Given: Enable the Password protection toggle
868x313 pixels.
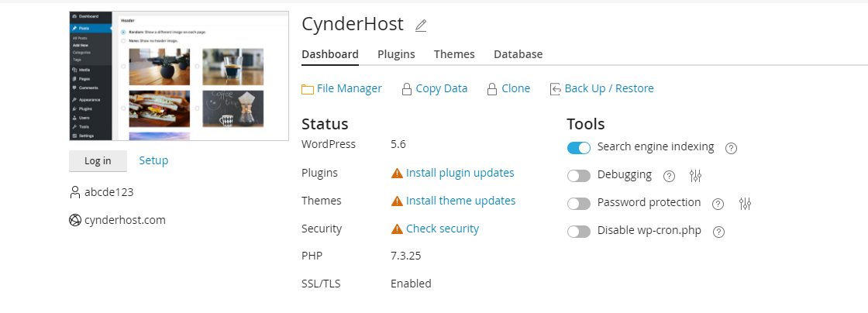Looking at the screenshot, I should 579,204.
